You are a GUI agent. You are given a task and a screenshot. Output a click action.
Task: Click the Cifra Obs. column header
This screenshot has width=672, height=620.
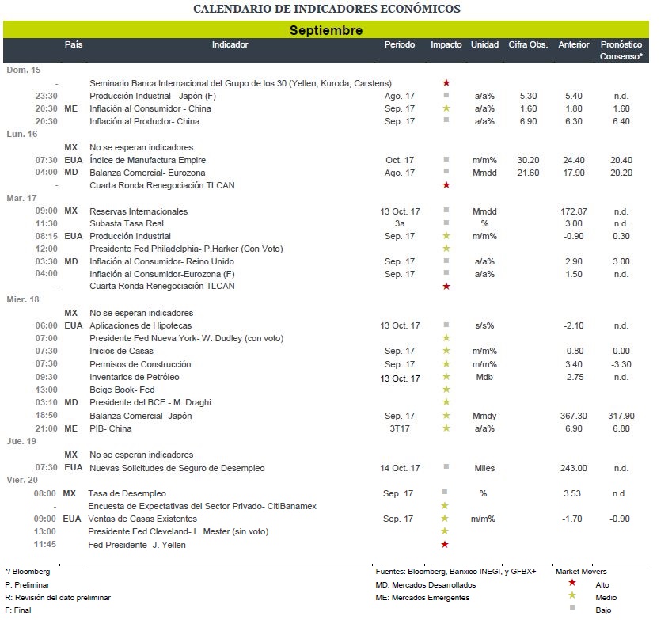click(528, 44)
